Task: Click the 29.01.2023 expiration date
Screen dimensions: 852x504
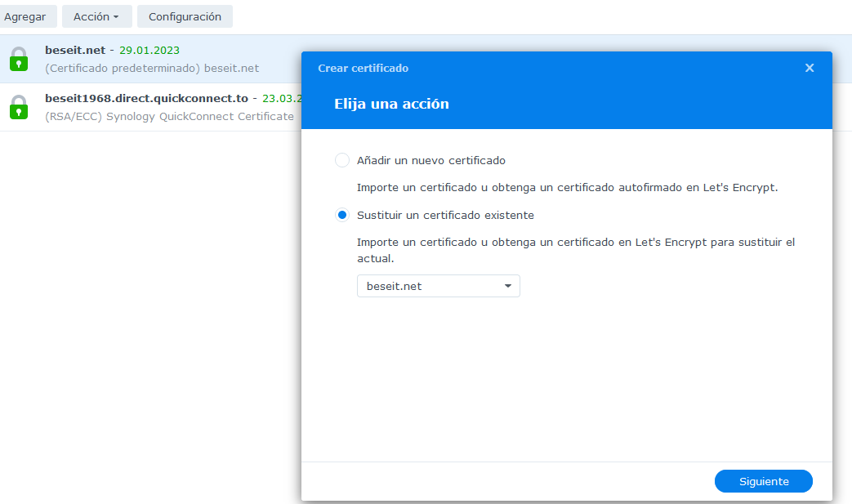Action: coord(149,50)
